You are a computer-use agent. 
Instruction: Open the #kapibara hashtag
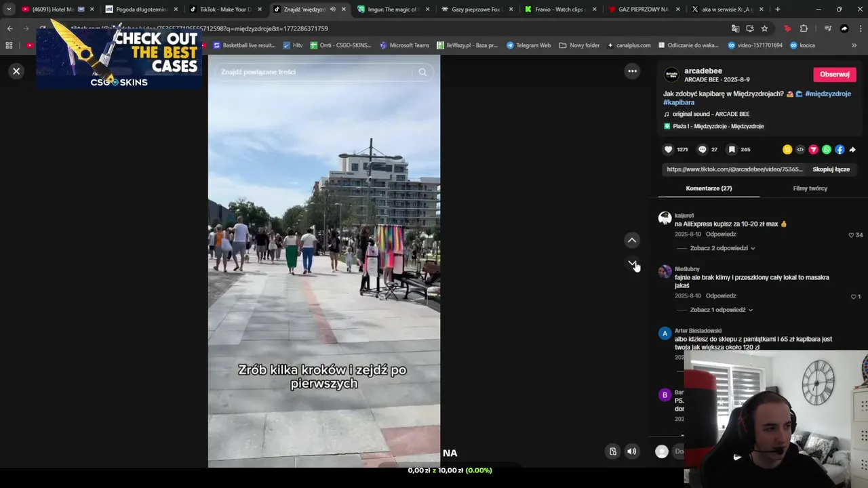click(679, 102)
